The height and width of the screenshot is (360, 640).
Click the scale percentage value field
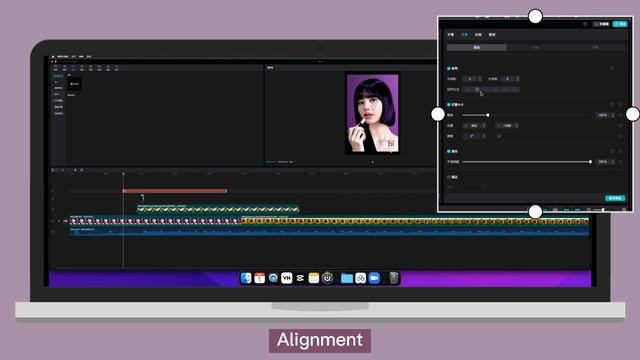[603, 116]
